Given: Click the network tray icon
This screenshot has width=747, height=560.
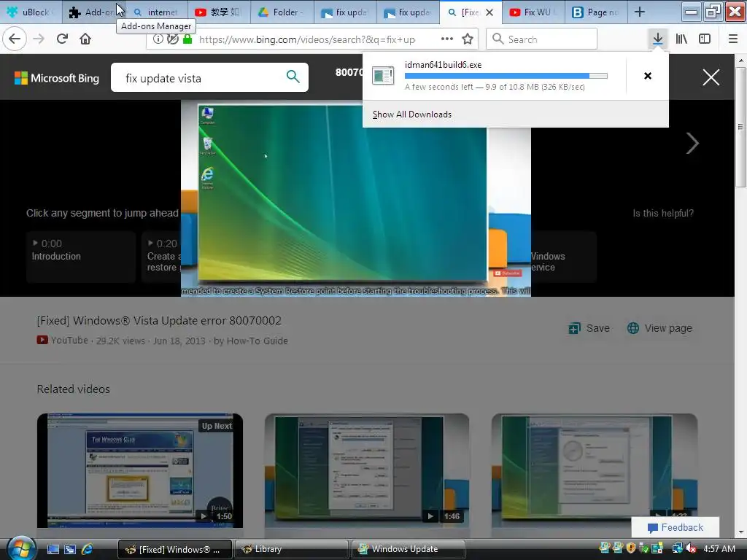Looking at the screenshot, I should pyautogui.click(x=676, y=548).
